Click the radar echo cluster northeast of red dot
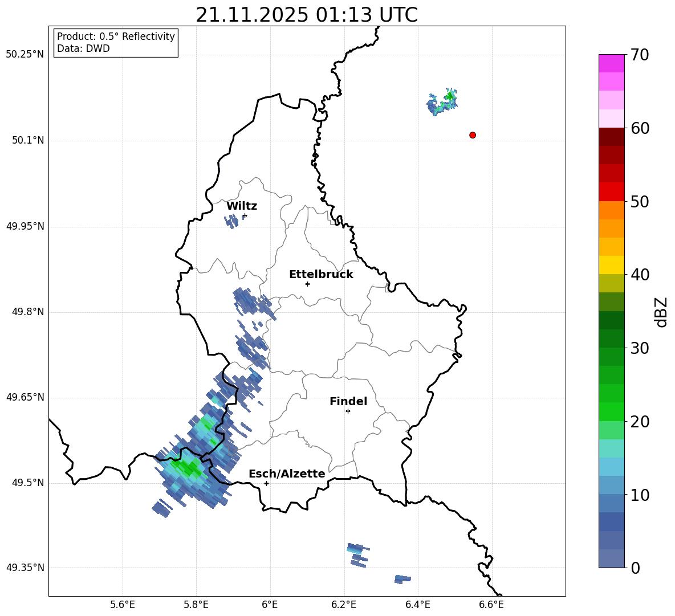This screenshot has height=616, width=675. pos(442,101)
